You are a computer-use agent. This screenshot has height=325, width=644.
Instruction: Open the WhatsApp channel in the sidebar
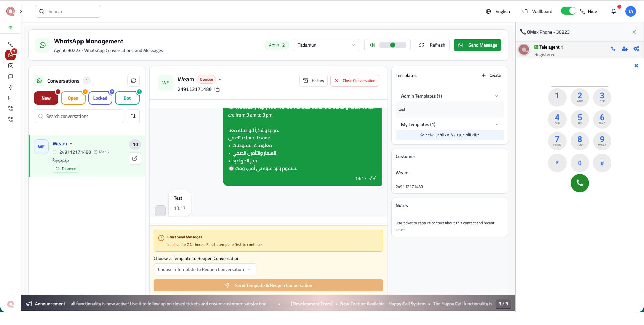[10, 55]
